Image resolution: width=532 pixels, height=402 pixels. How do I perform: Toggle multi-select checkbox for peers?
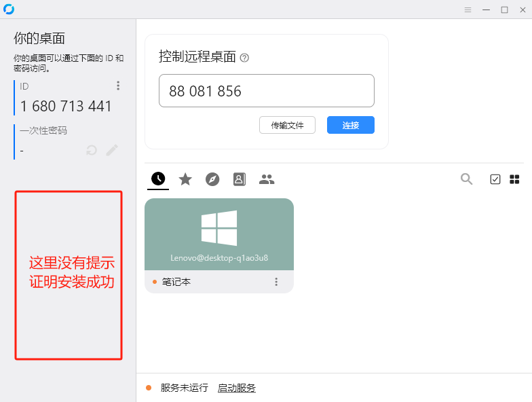point(495,179)
